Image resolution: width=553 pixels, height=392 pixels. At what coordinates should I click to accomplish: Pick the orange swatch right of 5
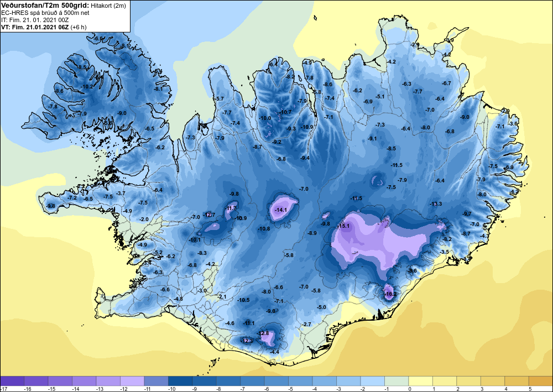pos(541,381)
